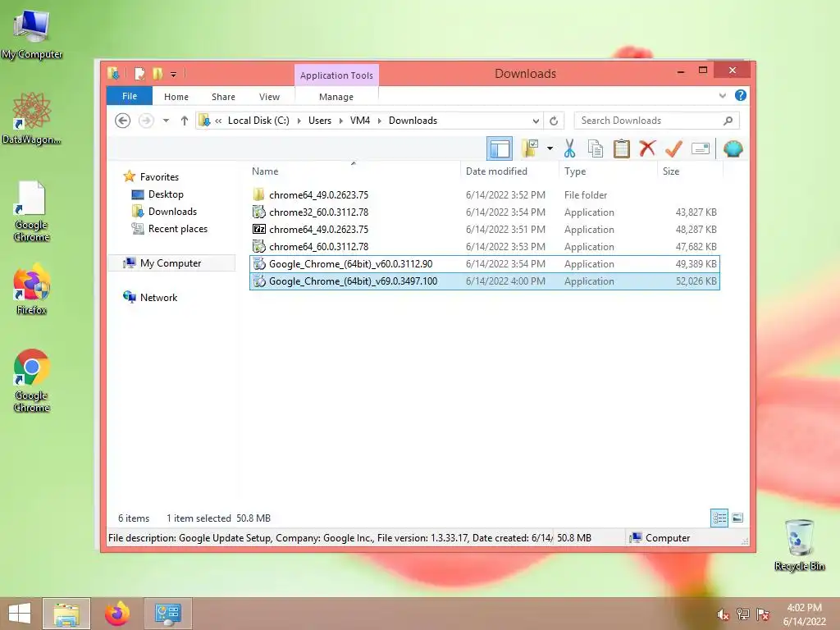Click the quick access Properties icon
The height and width of the screenshot is (630, 840).
point(139,73)
